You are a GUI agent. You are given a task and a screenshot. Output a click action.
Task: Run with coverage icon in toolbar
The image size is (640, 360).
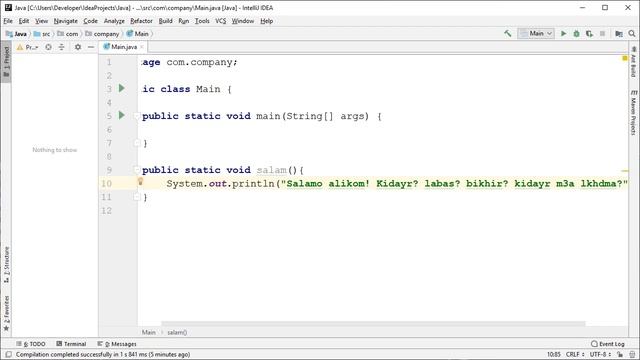589,33
